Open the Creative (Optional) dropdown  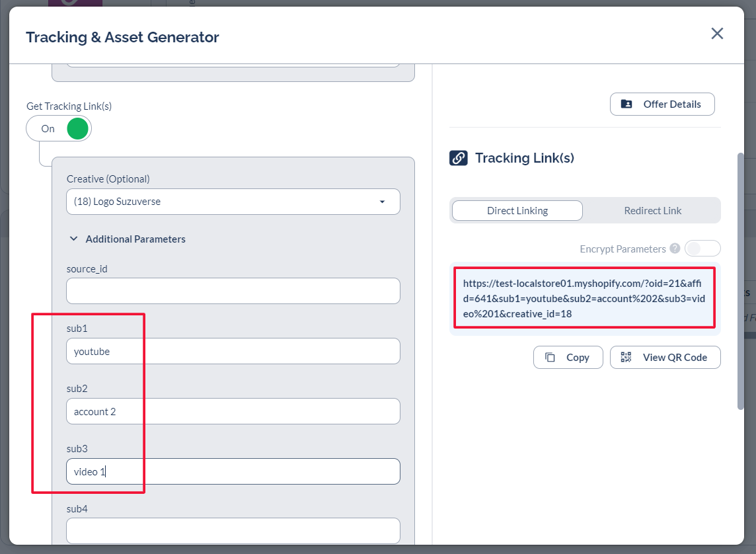(x=225, y=202)
